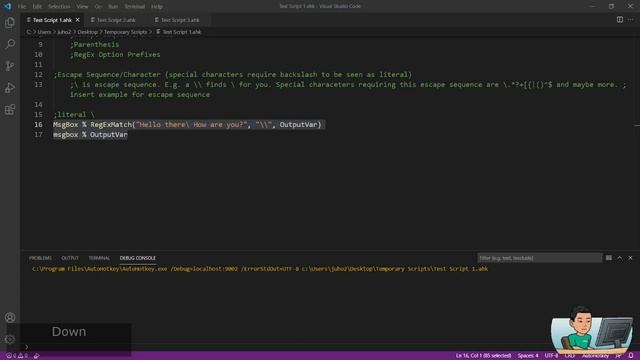Open the Go menu
Screen dimensions: 640x360
(x=98, y=7)
